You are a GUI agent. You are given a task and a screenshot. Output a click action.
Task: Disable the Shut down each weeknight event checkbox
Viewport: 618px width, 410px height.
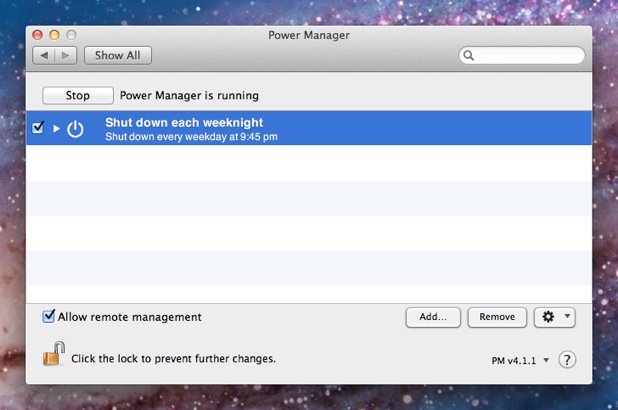38,127
